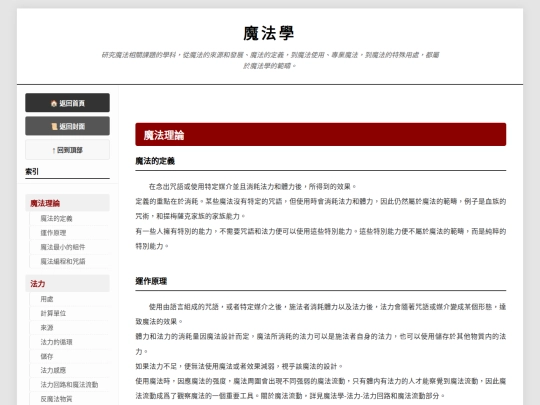Click the red 魔法理論 section banner
The image size is (540, 405).
click(x=321, y=135)
